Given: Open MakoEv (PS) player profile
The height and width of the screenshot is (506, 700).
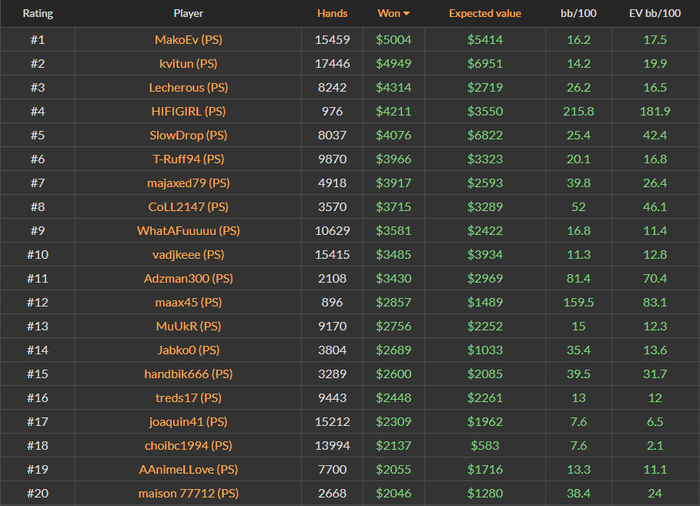Looking at the screenshot, I should (188, 40).
